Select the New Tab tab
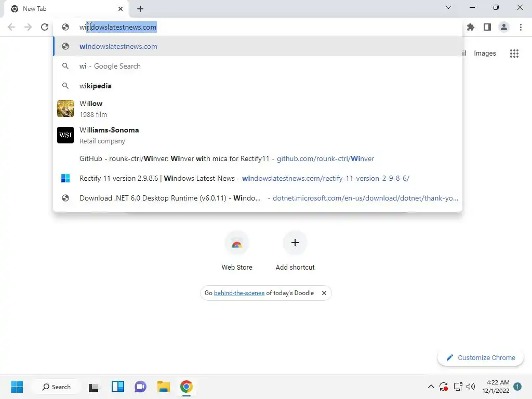 (x=66, y=9)
